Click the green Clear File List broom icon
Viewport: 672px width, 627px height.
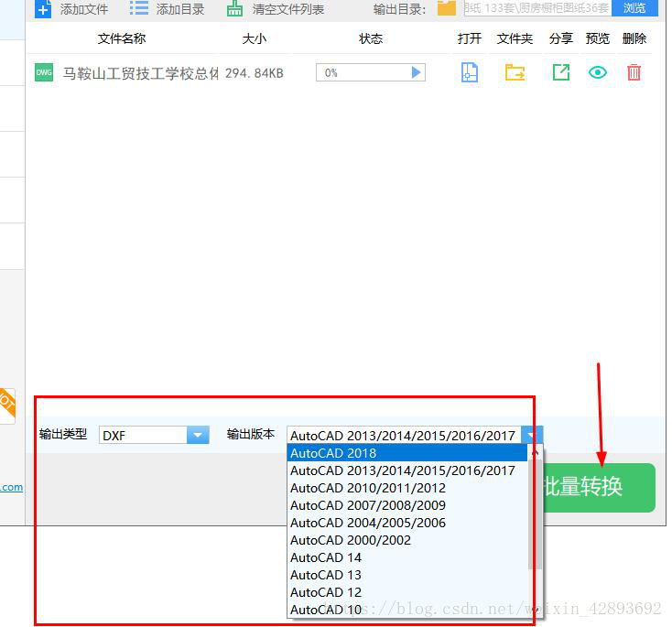click(234, 8)
